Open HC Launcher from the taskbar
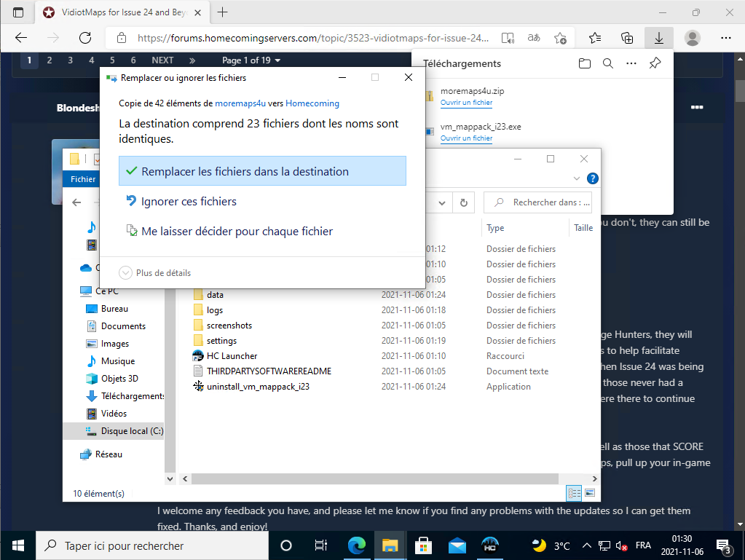The width and height of the screenshot is (745, 560). click(489, 545)
